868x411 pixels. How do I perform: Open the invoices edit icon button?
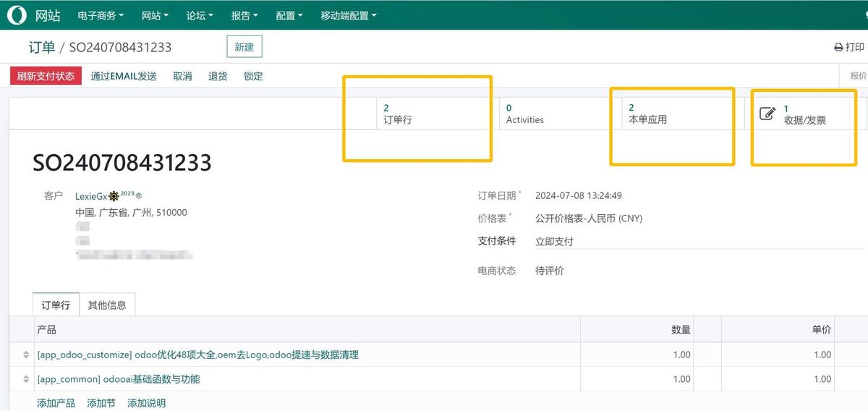(x=767, y=114)
